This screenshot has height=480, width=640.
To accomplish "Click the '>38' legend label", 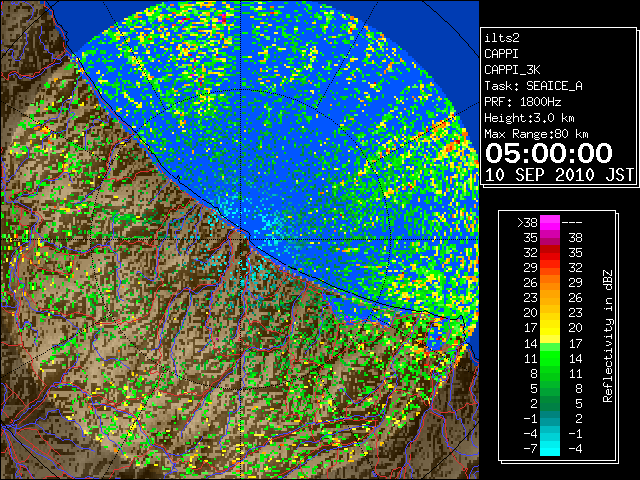I will (527, 222).
